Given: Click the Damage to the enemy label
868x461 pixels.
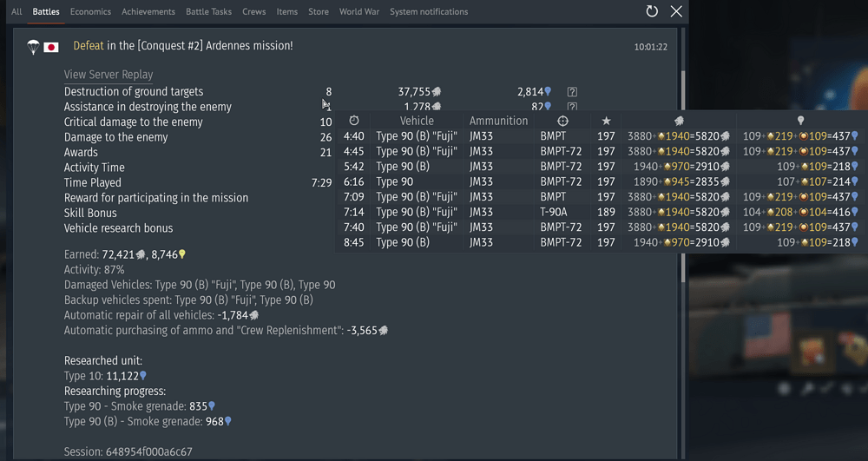Looking at the screenshot, I should click(x=115, y=137).
